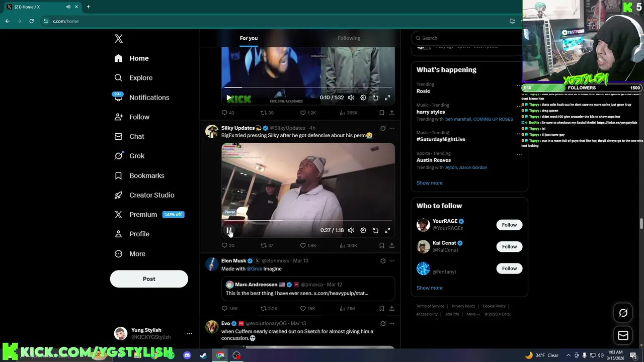Open more options on Evo post

coord(392,323)
